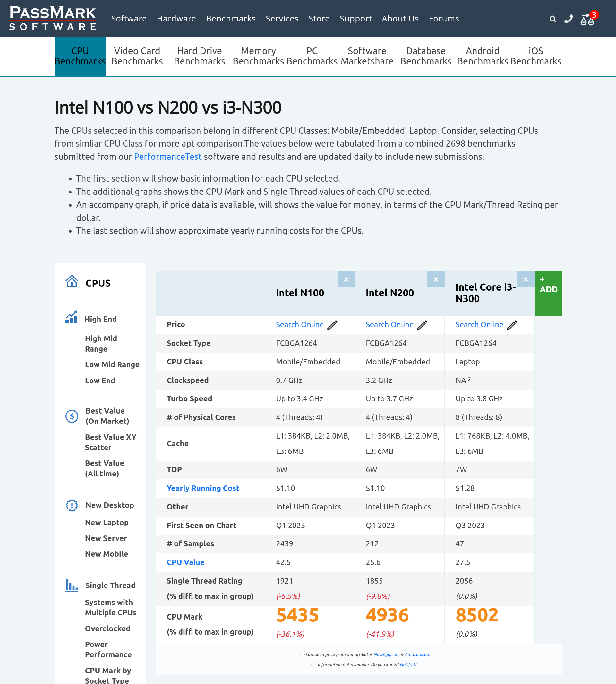Switch to Video Card Benchmarks tab
The image size is (616, 684).
[137, 56]
